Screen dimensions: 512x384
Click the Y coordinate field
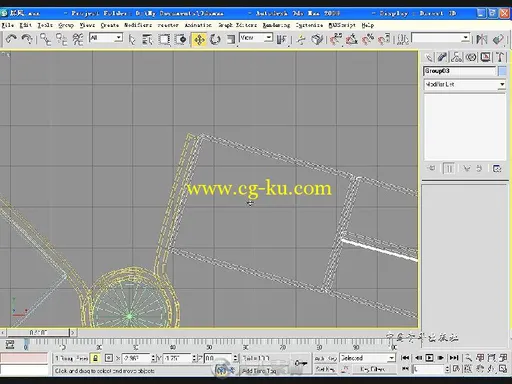coord(177,358)
